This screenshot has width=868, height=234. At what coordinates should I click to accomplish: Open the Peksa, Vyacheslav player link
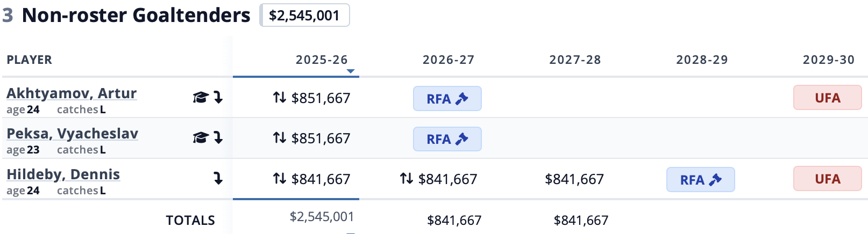(72, 134)
